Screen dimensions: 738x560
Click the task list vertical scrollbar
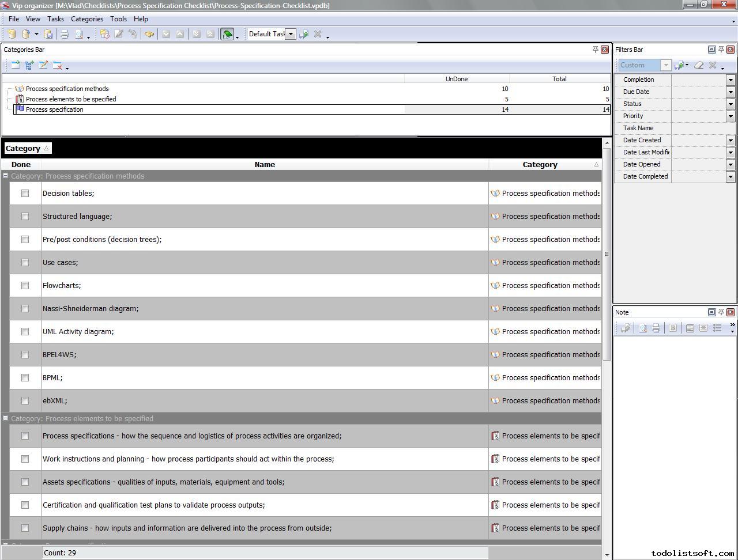(607, 253)
